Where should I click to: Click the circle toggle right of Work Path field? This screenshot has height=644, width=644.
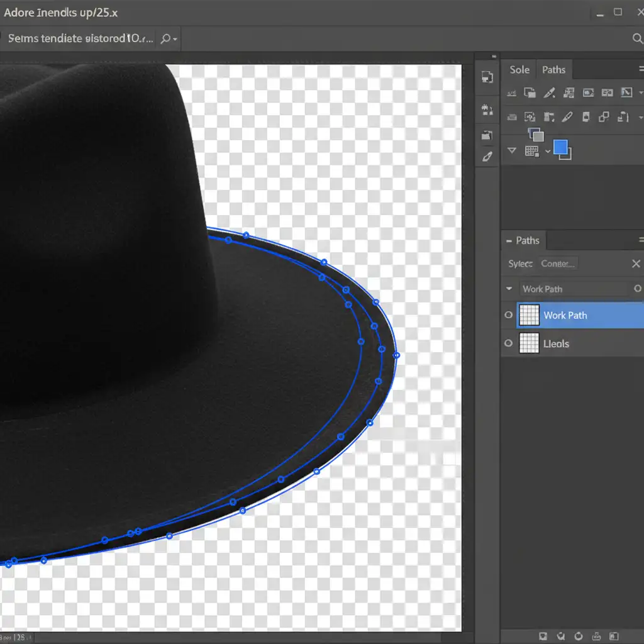click(637, 289)
